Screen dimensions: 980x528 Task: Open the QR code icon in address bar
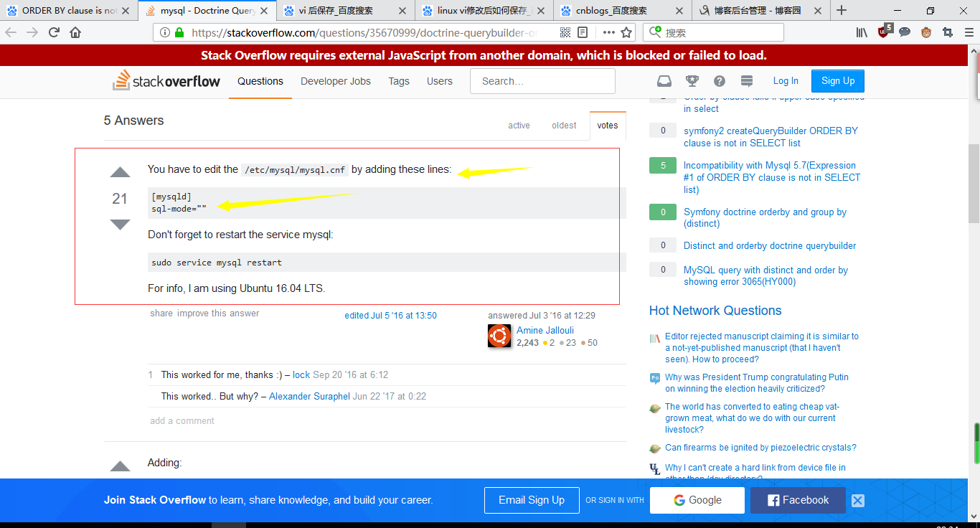pyautogui.click(x=565, y=32)
